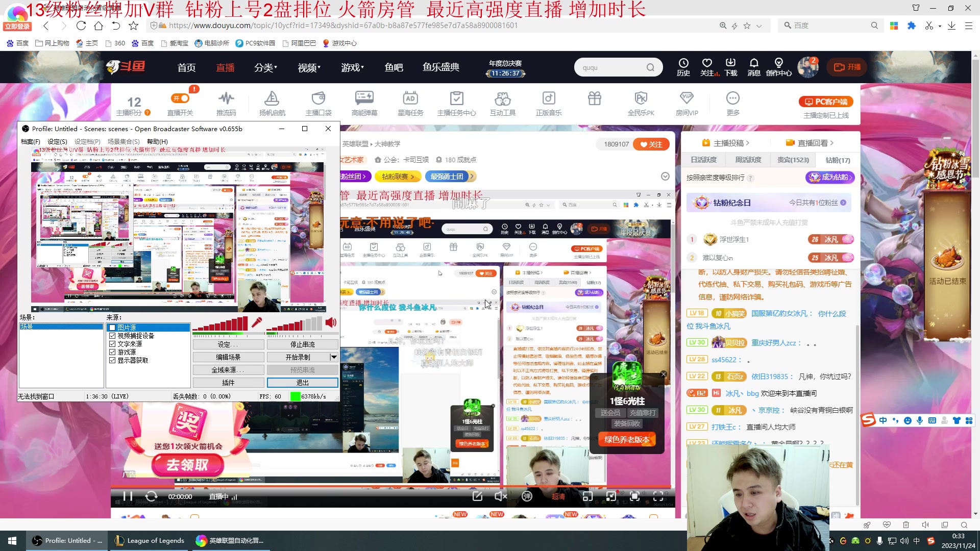Click the browser reload icon
Image resolution: width=980 pixels, height=551 pixels.
pos(81,26)
